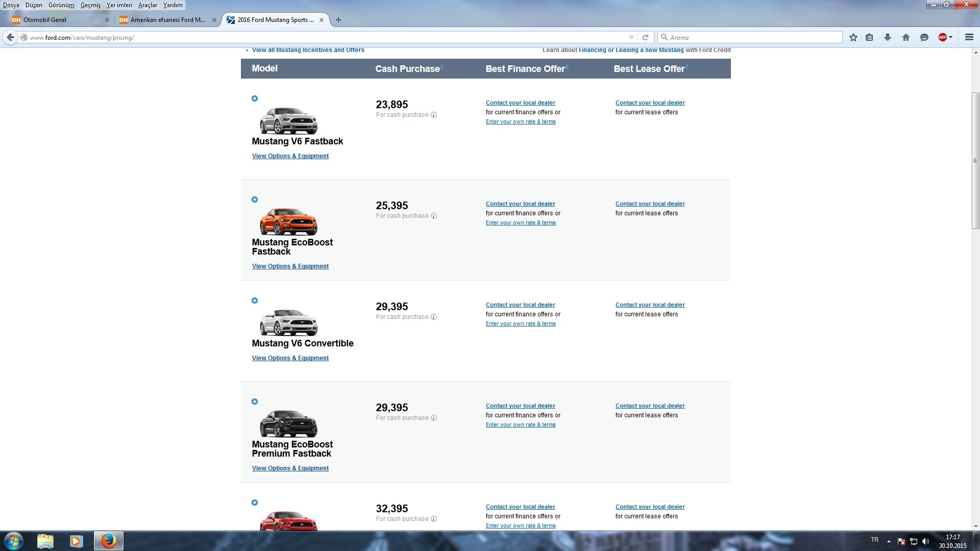980x551 pixels.
Task: Click the browser back arrow button
Action: [x=10, y=37]
